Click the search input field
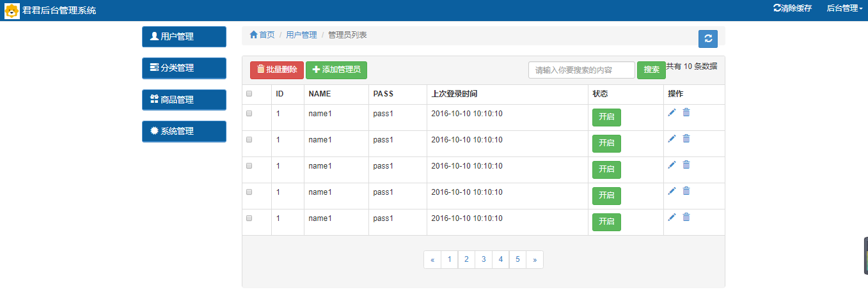Screen dimensions: 868x304 click(581, 70)
